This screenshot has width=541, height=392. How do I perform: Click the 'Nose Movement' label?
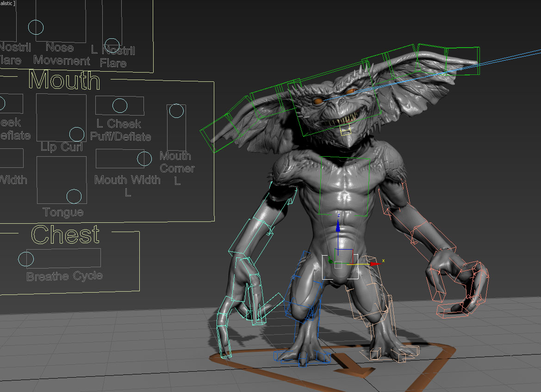coord(62,54)
